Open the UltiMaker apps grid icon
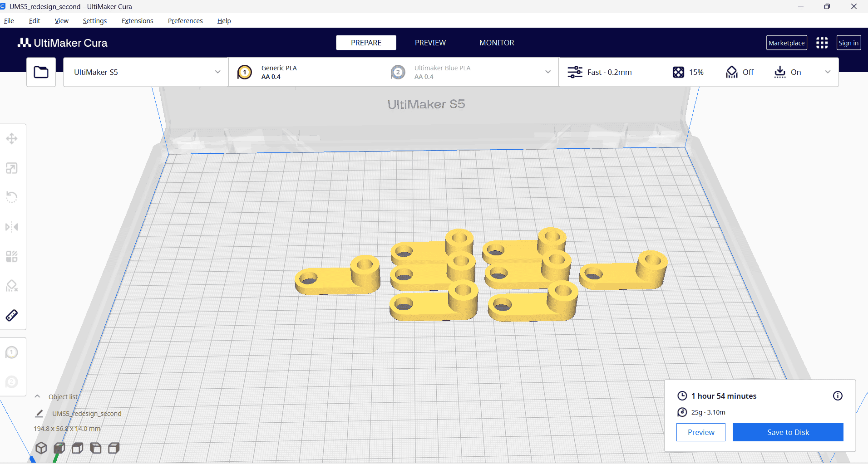 click(822, 43)
